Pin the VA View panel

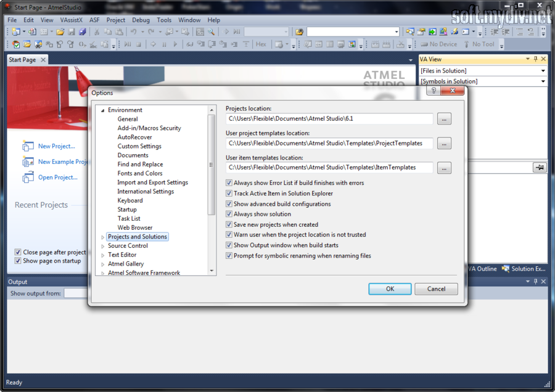coord(535,59)
